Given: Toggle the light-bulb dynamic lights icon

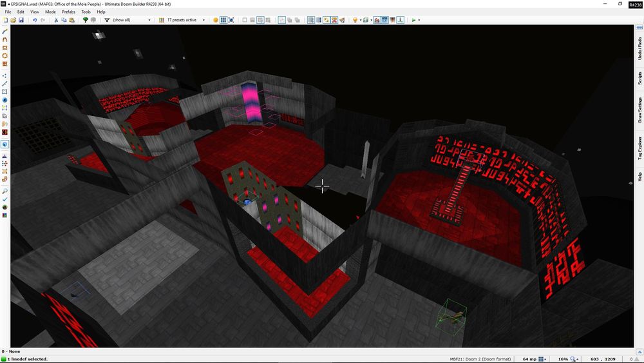Looking at the screenshot, I should [355, 20].
